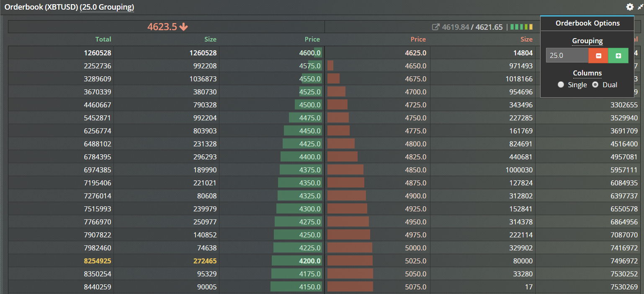Select the Dual columns radio button
This screenshot has height=294, width=644.
coord(595,85)
